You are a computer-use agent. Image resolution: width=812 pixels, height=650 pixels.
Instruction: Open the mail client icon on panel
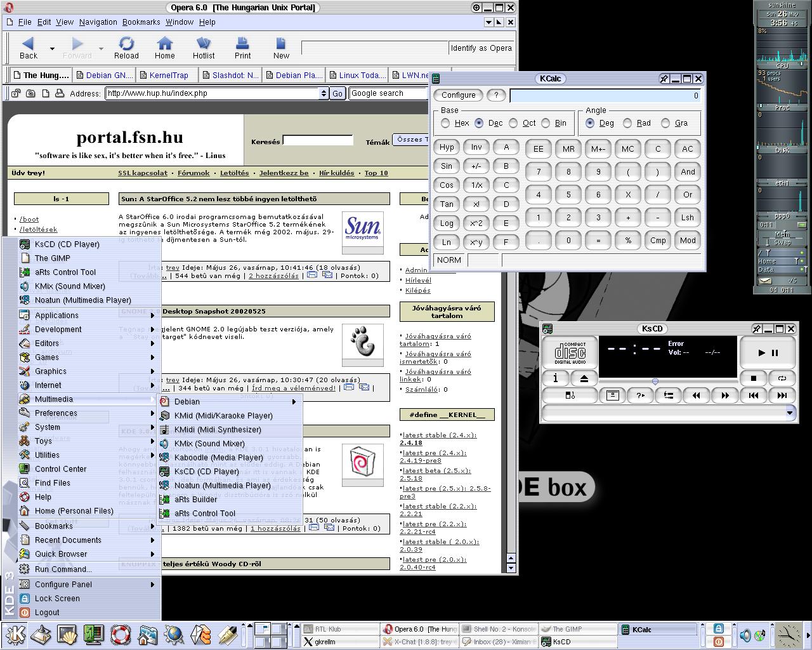[x=200, y=635]
